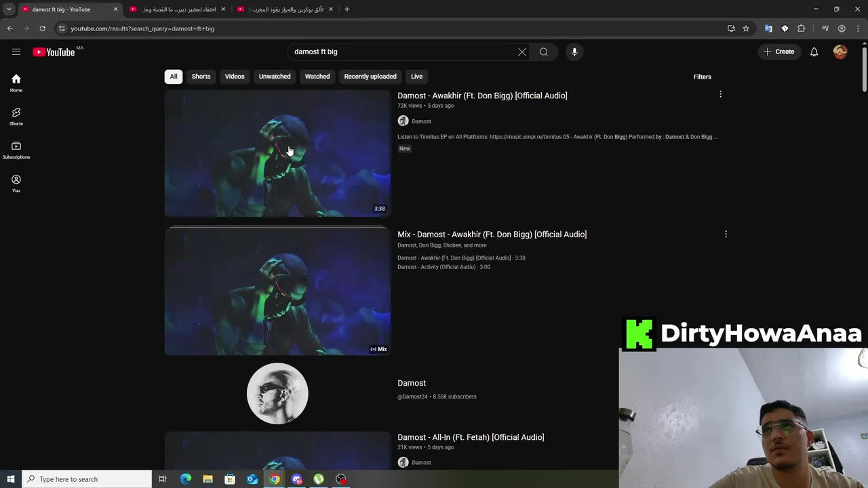Select the Recently uploaded filter chip
Viewport: 868px width, 488px height.
(x=370, y=77)
